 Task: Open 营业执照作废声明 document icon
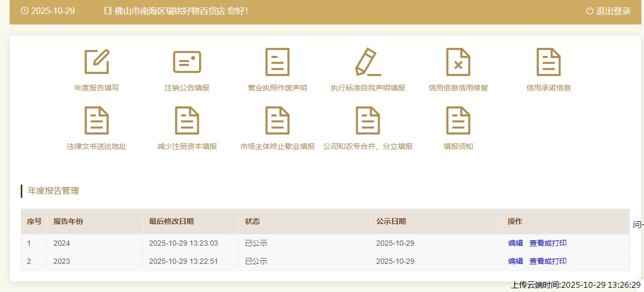tap(278, 62)
